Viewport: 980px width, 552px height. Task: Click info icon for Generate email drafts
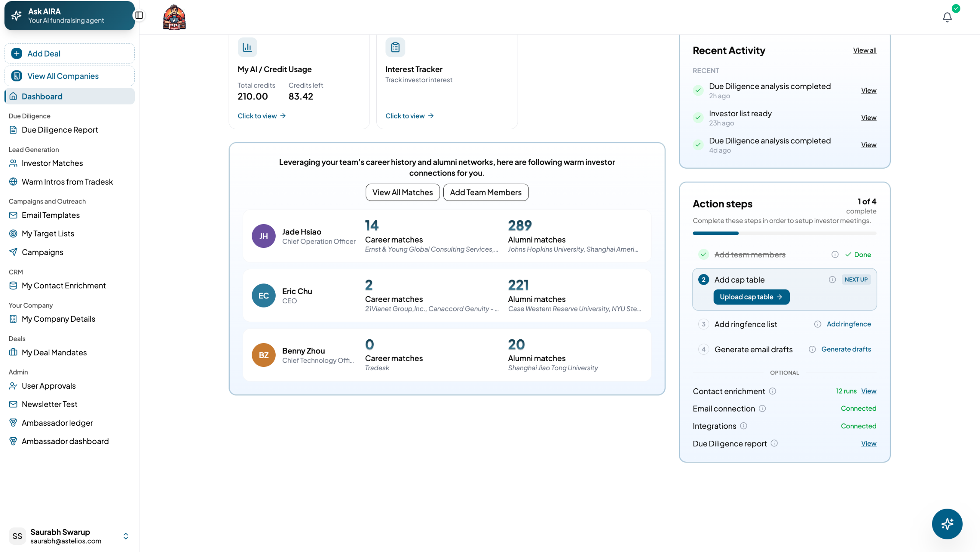click(x=812, y=349)
